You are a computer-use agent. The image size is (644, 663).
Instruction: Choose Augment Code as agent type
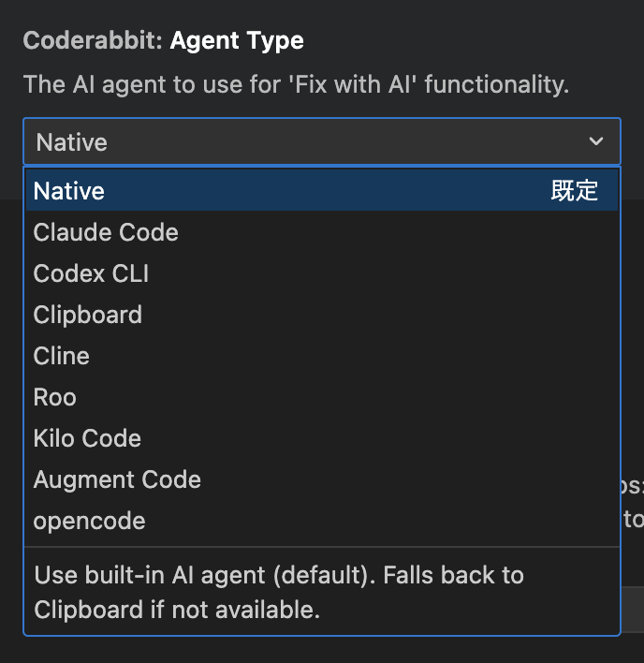(117, 479)
